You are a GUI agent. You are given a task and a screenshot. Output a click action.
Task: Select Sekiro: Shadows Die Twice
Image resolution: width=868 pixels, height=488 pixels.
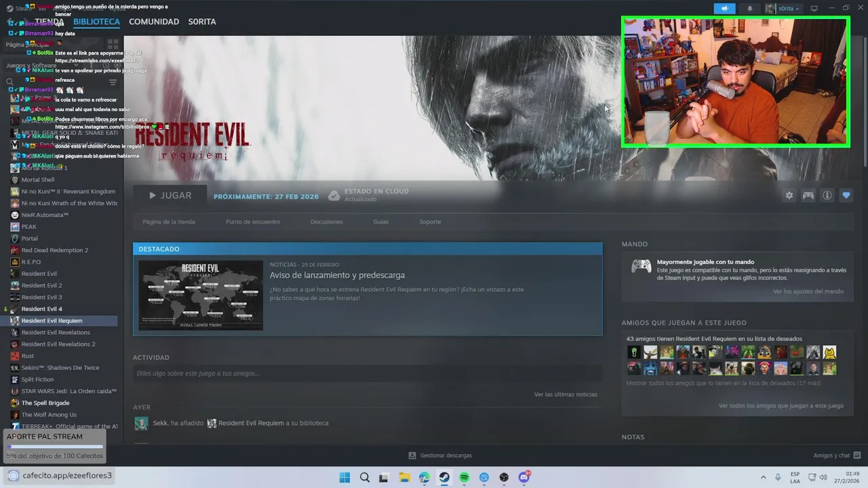pyautogui.click(x=60, y=367)
